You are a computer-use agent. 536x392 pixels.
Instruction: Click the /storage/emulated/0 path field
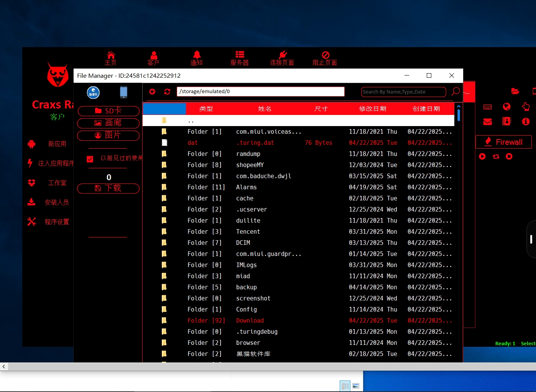[261, 92]
